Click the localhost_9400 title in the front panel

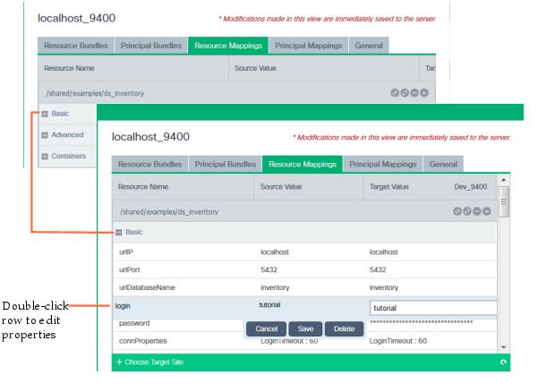(x=150, y=137)
